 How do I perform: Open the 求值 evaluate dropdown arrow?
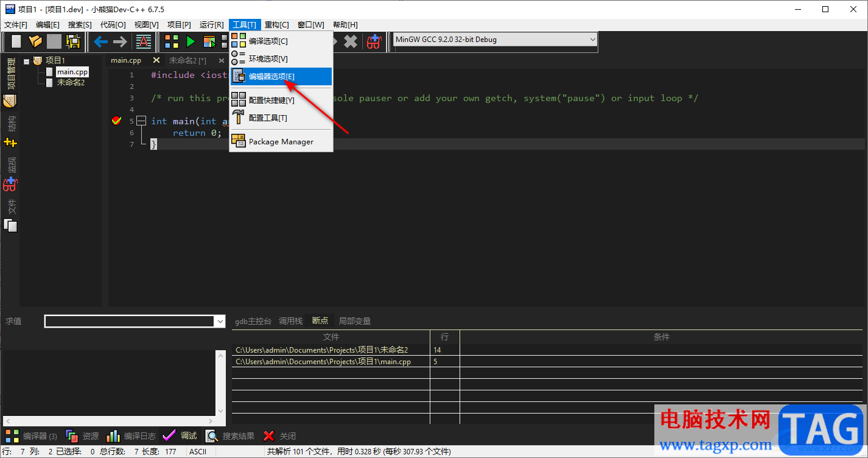pos(220,321)
